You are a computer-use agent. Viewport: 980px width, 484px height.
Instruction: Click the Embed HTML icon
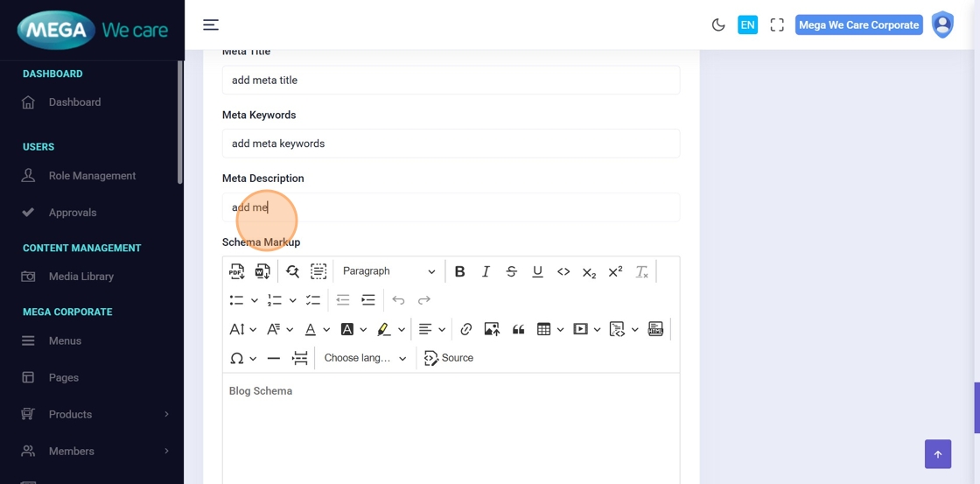[x=655, y=329]
